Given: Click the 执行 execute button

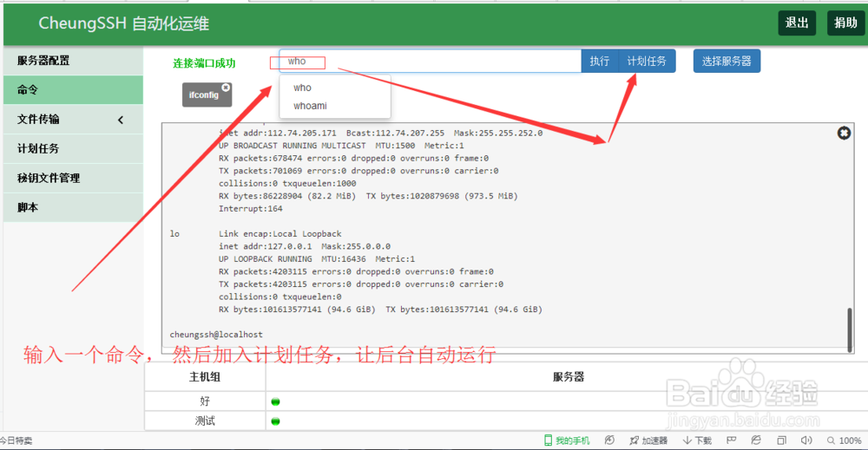Looking at the screenshot, I should 600,61.
